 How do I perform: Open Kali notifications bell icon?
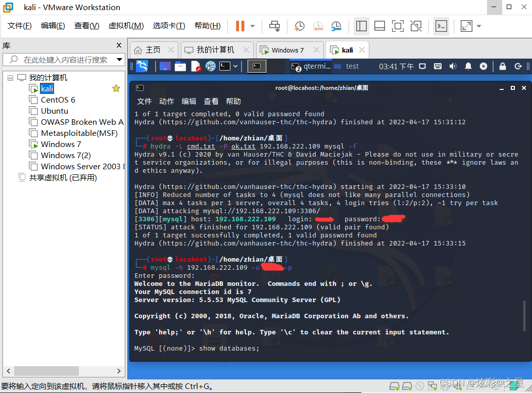pyautogui.click(x=468, y=66)
